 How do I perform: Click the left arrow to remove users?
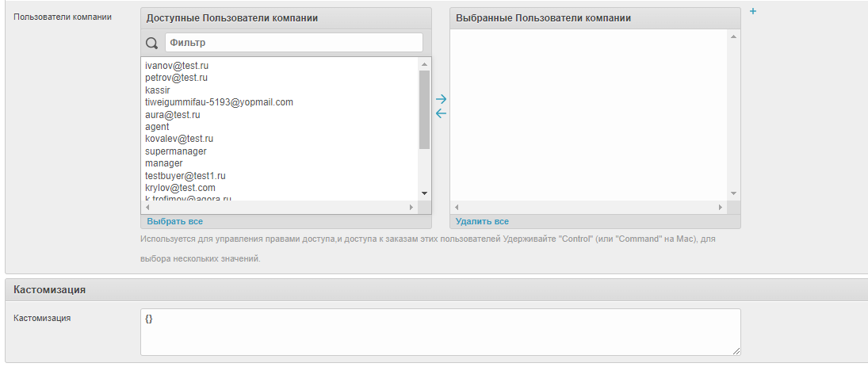[x=442, y=113]
